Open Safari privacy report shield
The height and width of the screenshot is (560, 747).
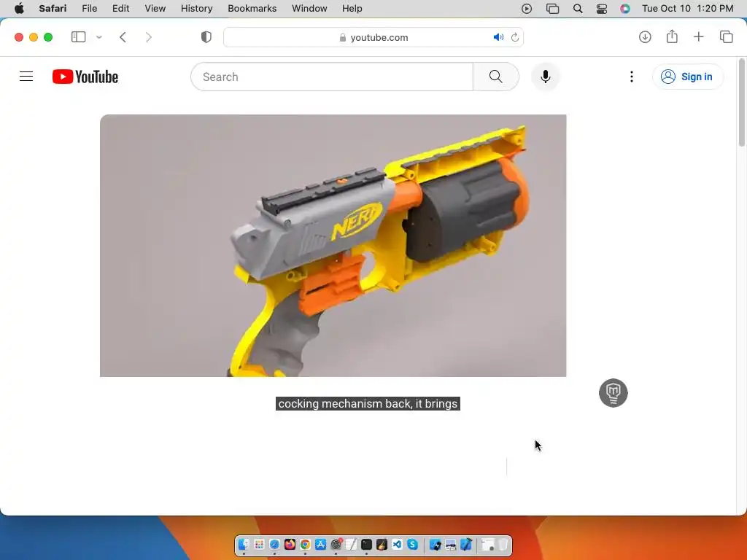(x=206, y=37)
